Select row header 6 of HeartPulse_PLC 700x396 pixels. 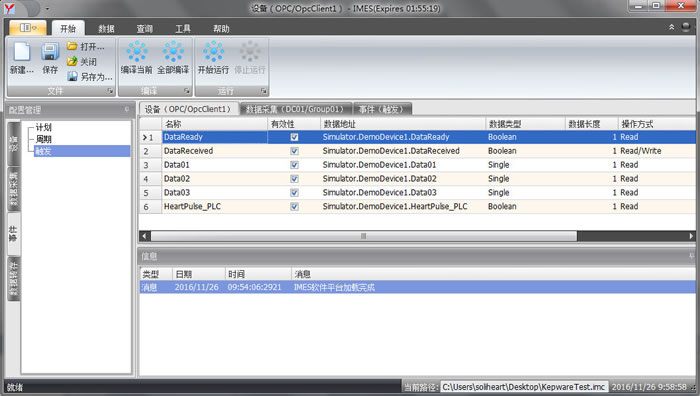point(150,206)
